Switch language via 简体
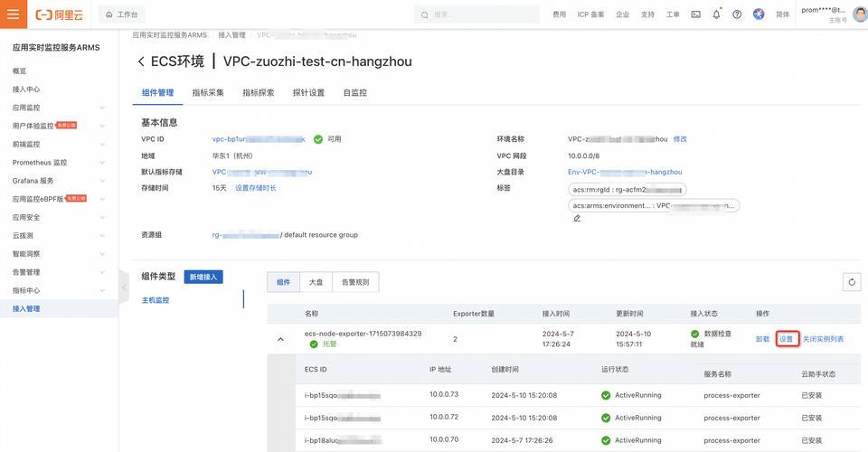This screenshot has width=868, height=452. pyautogui.click(x=783, y=15)
